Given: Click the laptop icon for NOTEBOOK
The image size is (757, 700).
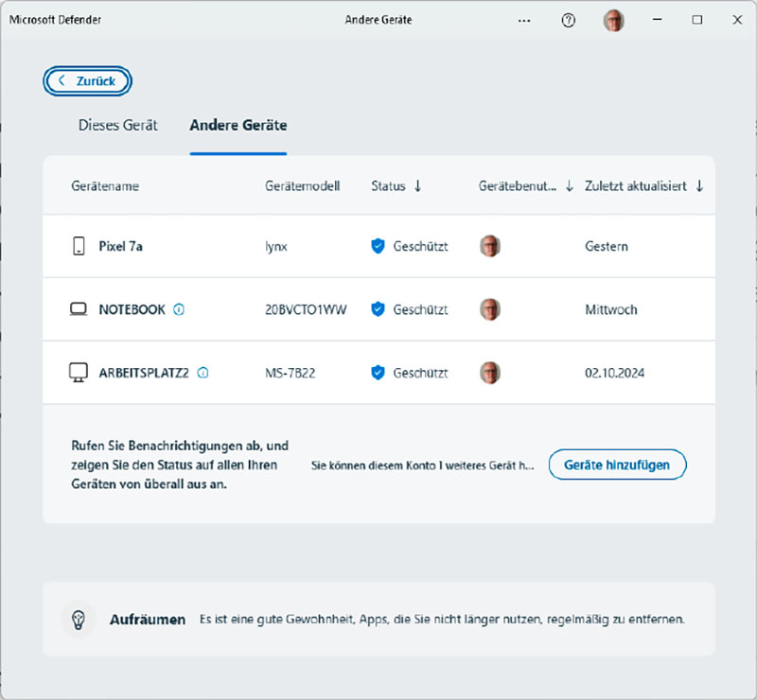Looking at the screenshot, I should point(79,309).
